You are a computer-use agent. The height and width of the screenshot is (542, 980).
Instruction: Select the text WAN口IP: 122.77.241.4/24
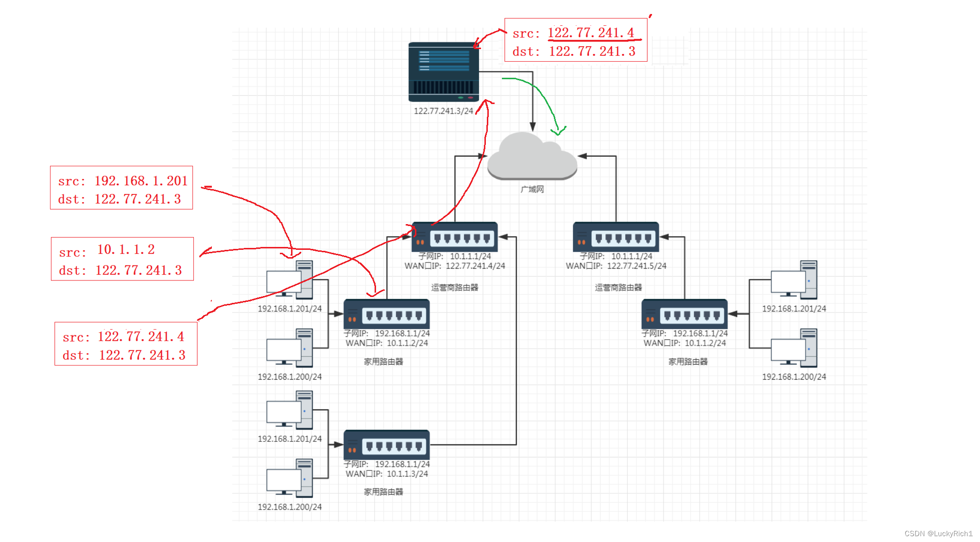[455, 266]
